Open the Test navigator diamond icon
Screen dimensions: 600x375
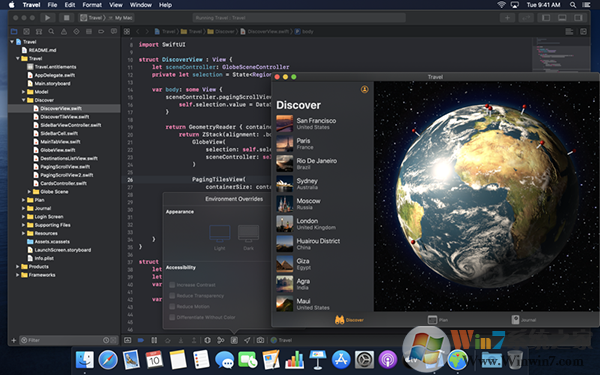76,31
